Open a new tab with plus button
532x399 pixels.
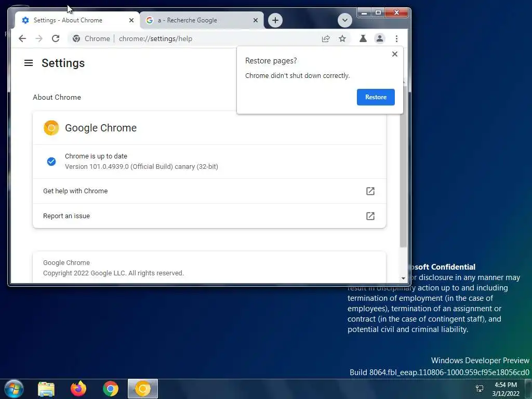pyautogui.click(x=275, y=20)
